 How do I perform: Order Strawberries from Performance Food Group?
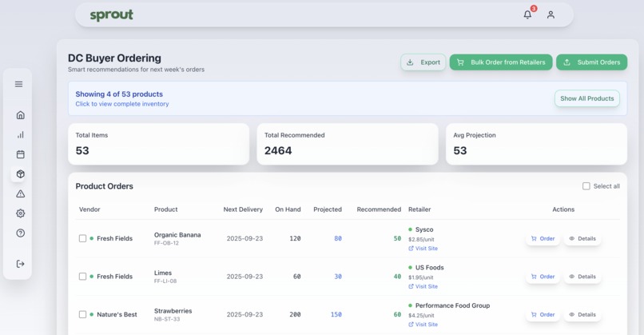coord(543,314)
